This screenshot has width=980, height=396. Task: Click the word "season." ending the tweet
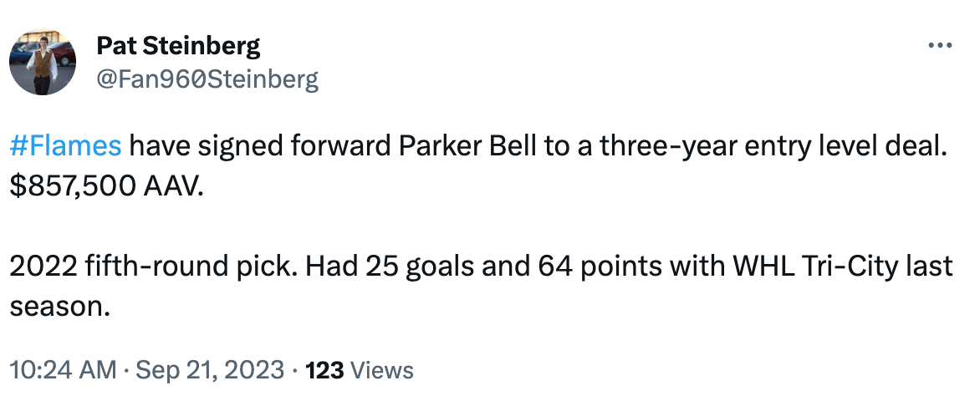tap(60, 307)
